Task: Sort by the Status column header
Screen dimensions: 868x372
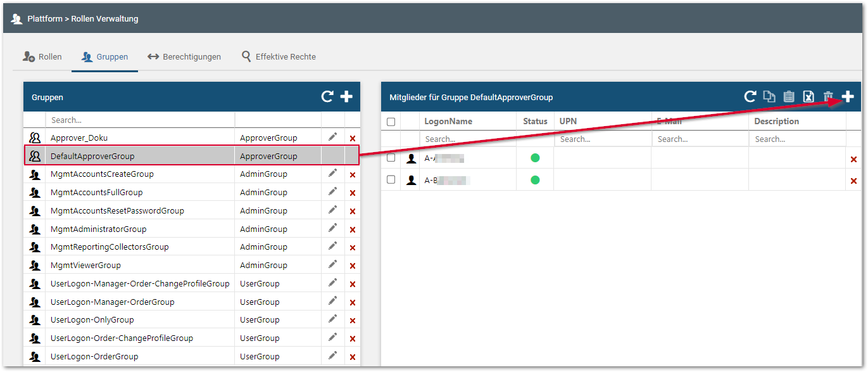Action: coord(535,121)
